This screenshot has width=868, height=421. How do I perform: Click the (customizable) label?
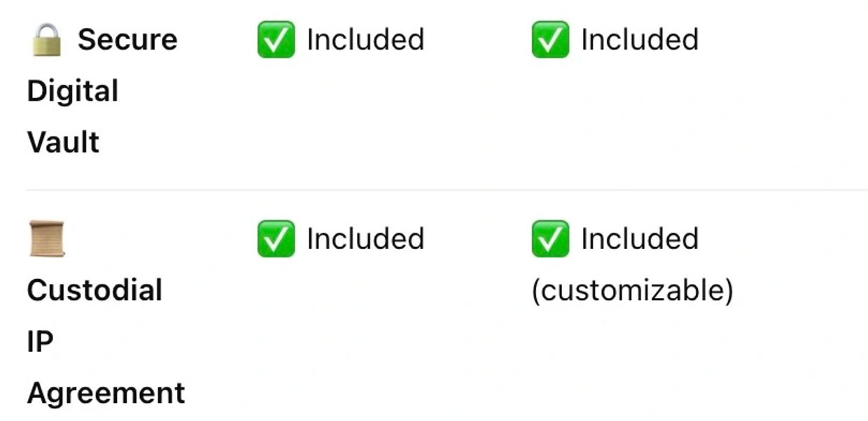pyautogui.click(x=632, y=290)
